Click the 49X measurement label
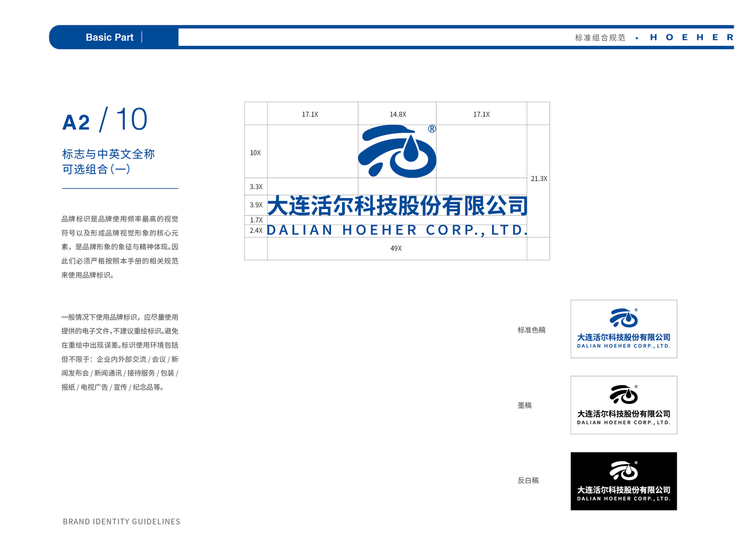This screenshot has width=756, height=557. click(x=396, y=248)
